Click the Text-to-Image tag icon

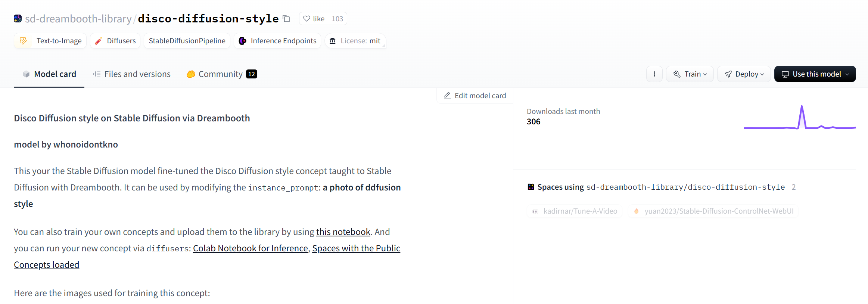23,41
